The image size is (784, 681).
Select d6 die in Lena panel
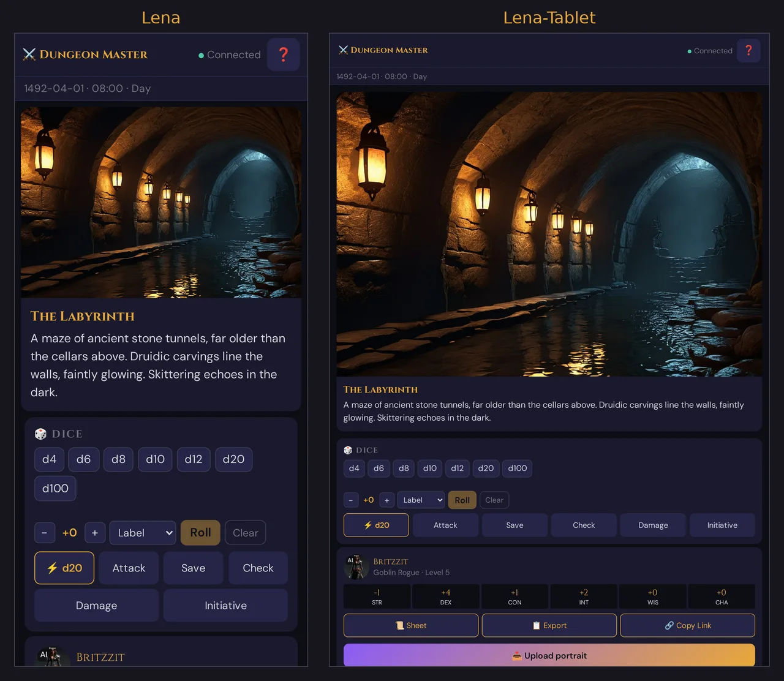point(83,459)
